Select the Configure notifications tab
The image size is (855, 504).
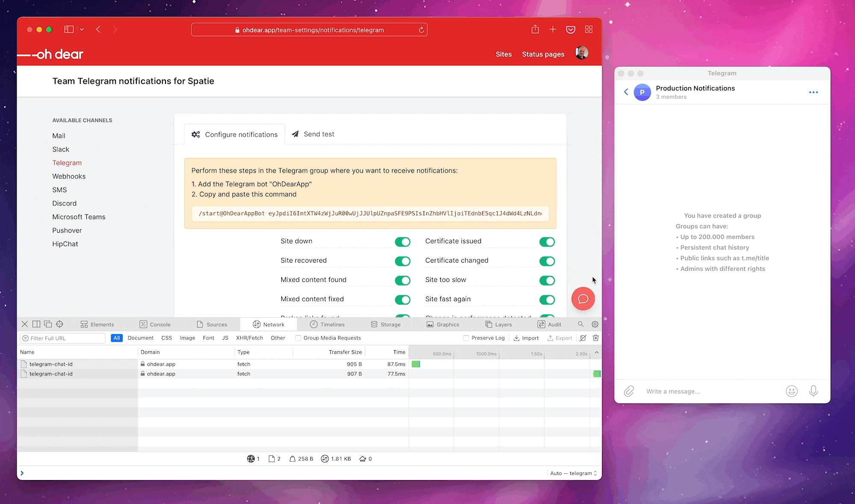(235, 135)
